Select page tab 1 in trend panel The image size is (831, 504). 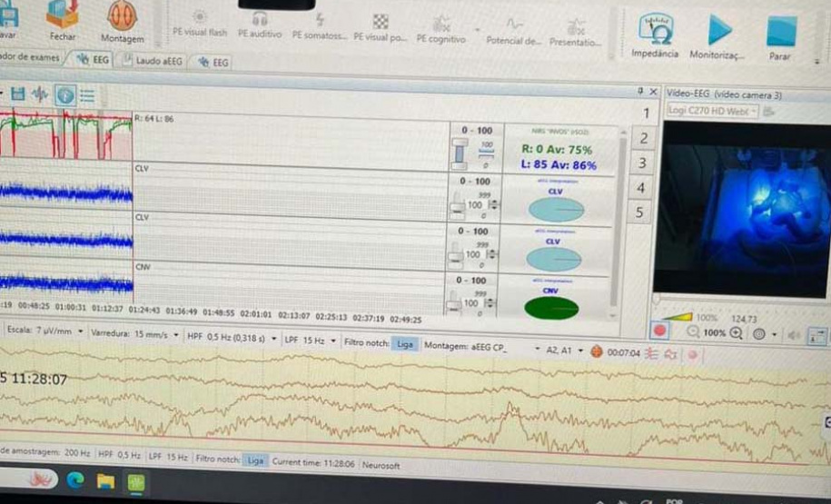click(646, 114)
